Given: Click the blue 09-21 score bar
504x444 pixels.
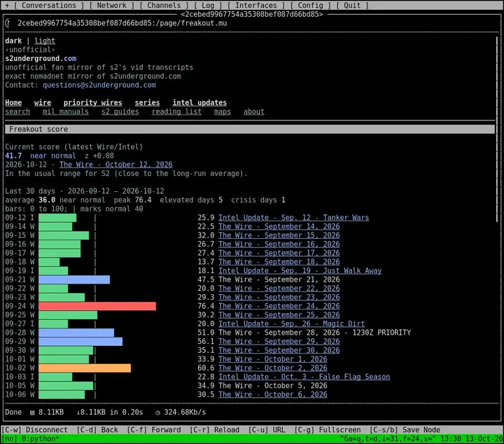Looking at the screenshot, I should (74, 279).
